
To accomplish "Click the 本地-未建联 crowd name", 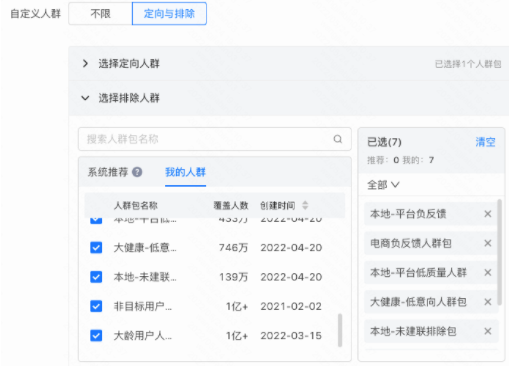I will click(x=145, y=277).
